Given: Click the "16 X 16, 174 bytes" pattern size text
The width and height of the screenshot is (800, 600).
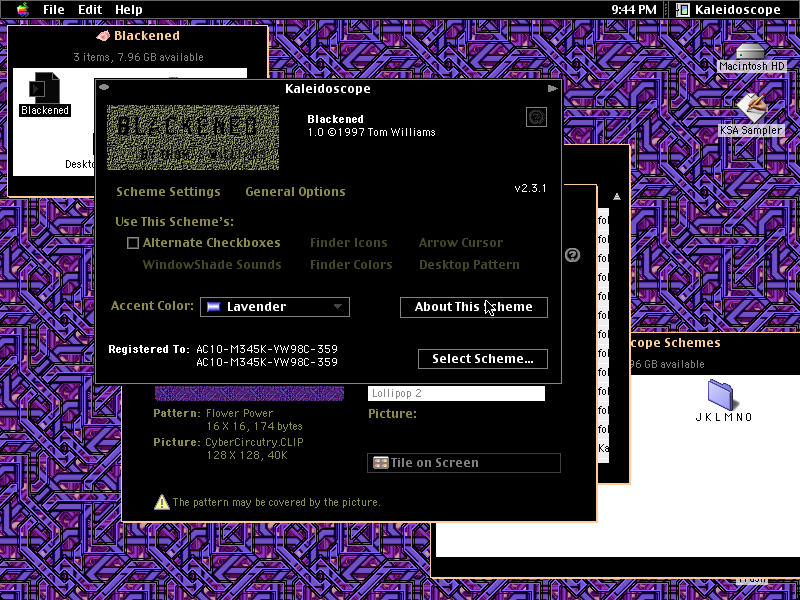Looking at the screenshot, I should [255, 427].
